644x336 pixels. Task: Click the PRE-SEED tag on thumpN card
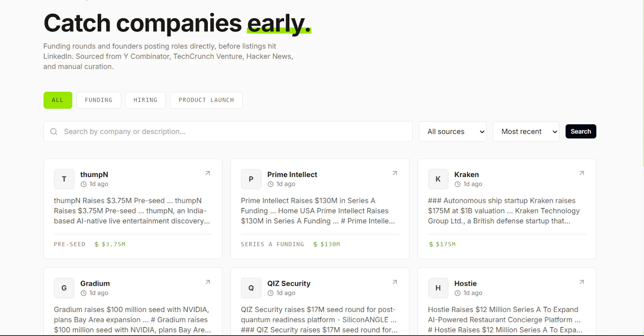coord(70,244)
